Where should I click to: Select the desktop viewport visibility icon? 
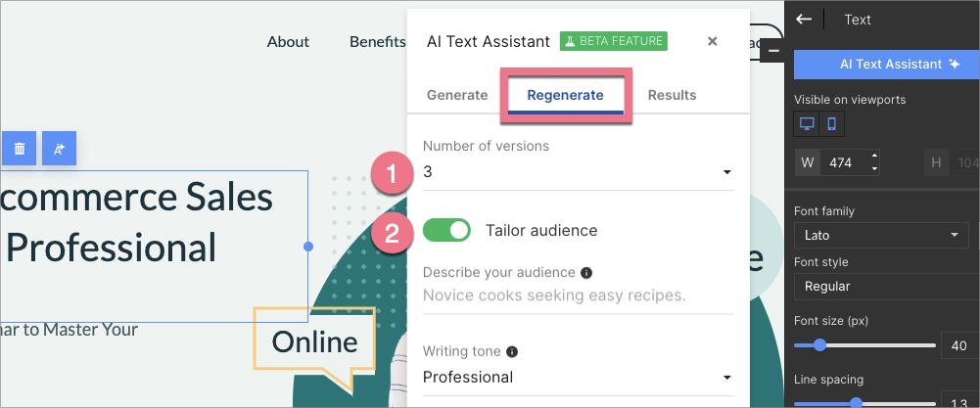pos(807,123)
